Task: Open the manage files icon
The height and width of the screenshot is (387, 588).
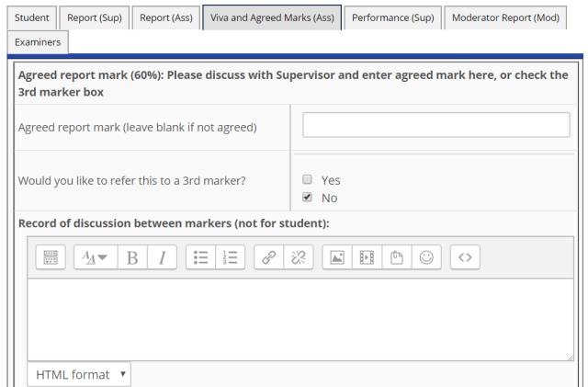Action: tap(396, 258)
